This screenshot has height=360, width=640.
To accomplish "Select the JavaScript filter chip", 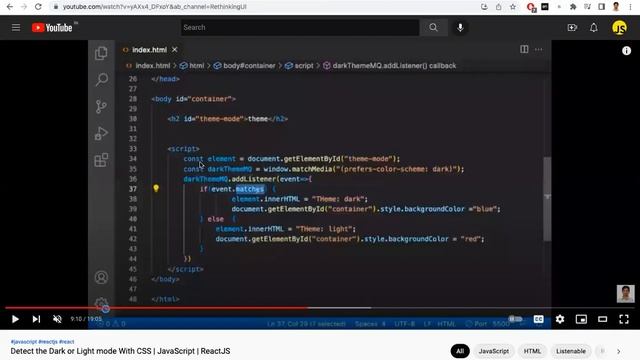I will [x=493, y=351].
